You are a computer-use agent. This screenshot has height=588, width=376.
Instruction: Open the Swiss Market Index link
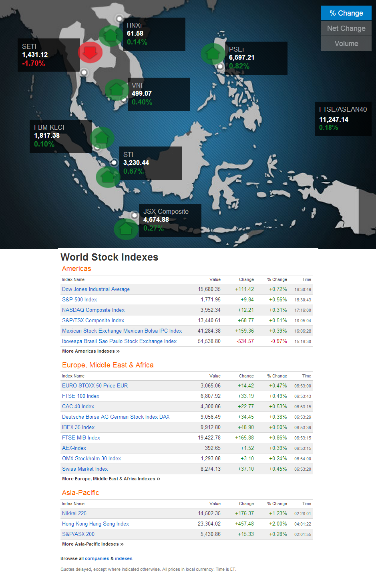click(85, 469)
